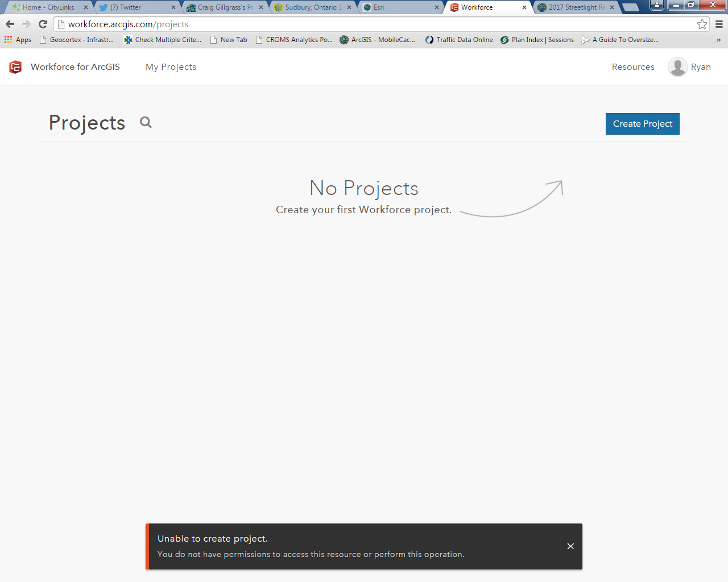Viewport: 728px width, 582px height.
Task: Click the Projects page heading
Action: coord(87,123)
